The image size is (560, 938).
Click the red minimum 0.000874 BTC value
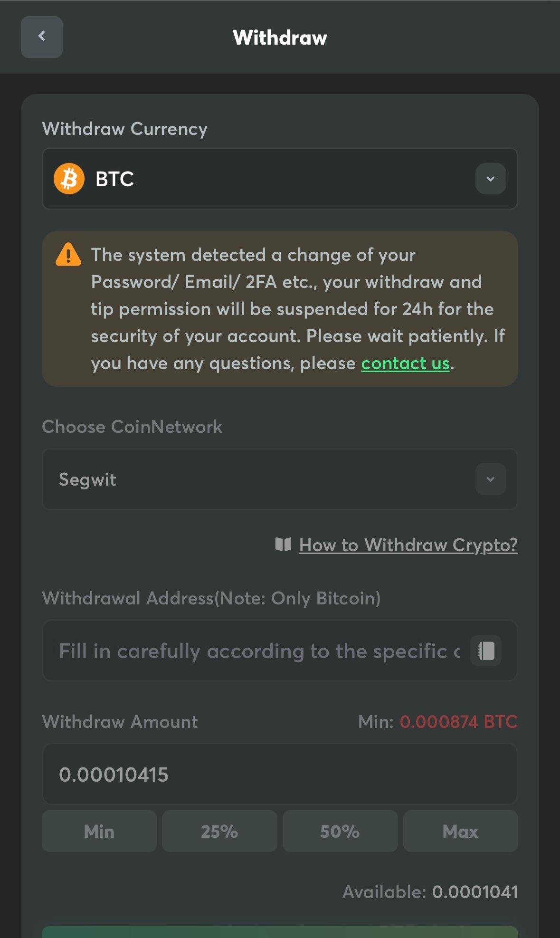pyautogui.click(x=458, y=722)
